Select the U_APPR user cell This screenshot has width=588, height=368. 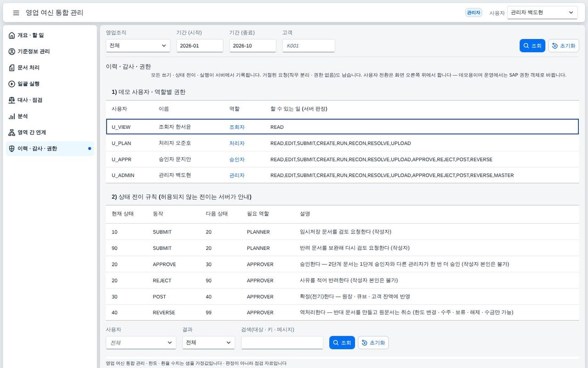click(x=122, y=159)
